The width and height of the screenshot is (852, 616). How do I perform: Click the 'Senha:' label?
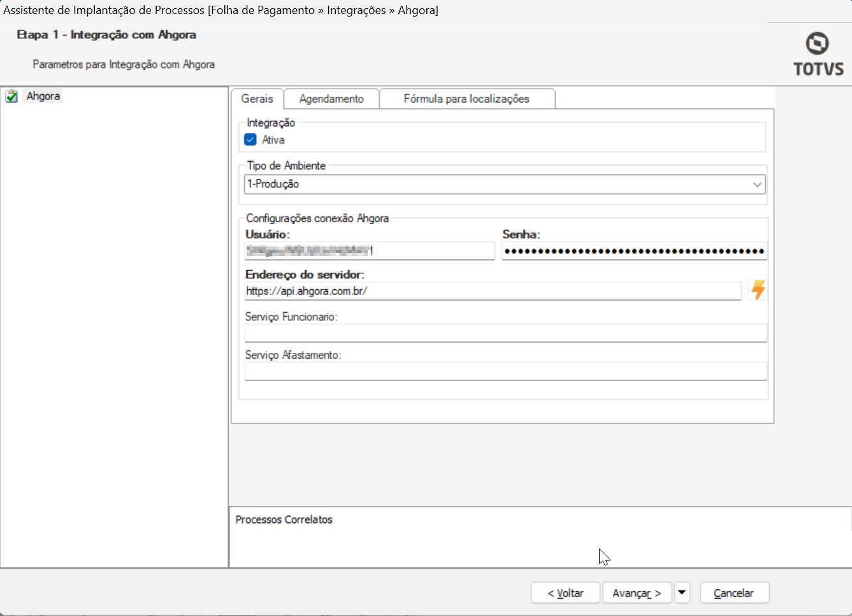(521, 234)
